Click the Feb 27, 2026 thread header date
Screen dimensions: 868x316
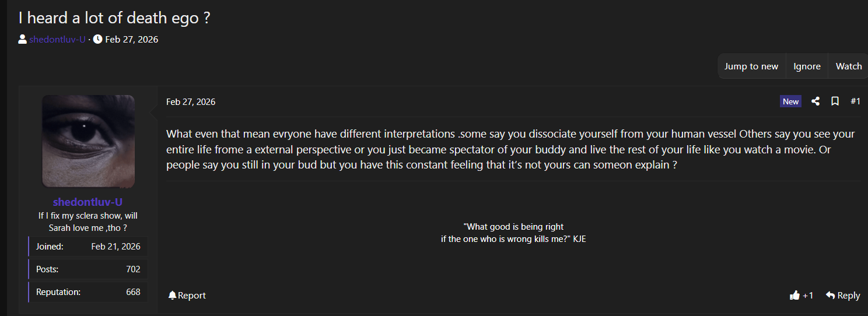(x=131, y=40)
